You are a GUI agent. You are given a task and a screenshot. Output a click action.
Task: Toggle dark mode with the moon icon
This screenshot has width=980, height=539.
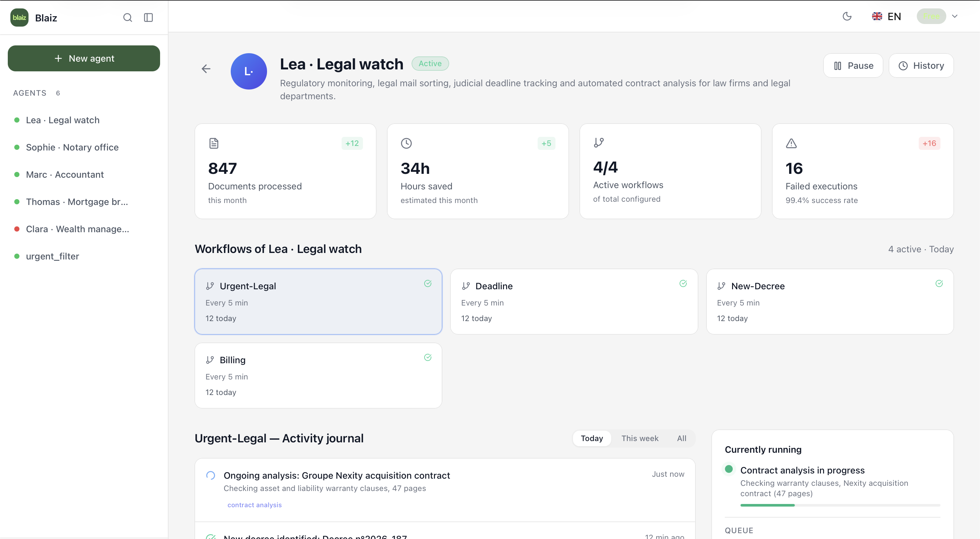click(x=847, y=16)
